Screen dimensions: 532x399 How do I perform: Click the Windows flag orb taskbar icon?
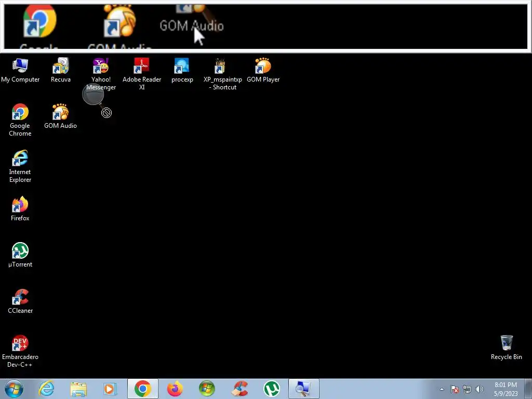tap(207, 389)
